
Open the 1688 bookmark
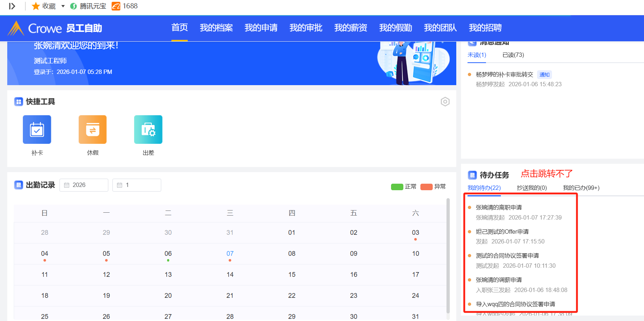point(125,6)
